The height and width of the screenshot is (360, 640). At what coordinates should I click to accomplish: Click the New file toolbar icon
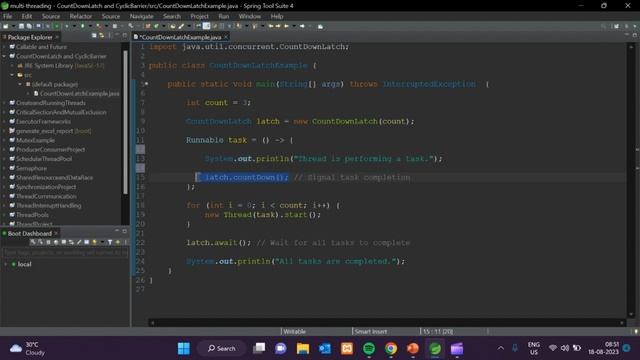click(x=6, y=26)
